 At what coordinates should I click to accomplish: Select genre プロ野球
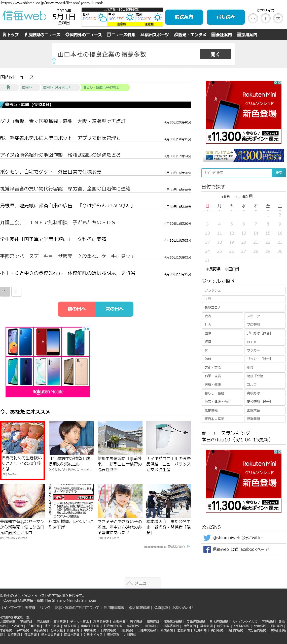(265, 325)
